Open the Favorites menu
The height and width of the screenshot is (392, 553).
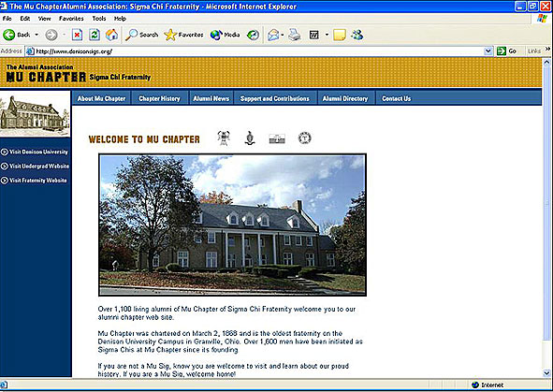pyautogui.click(x=71, y=19)
